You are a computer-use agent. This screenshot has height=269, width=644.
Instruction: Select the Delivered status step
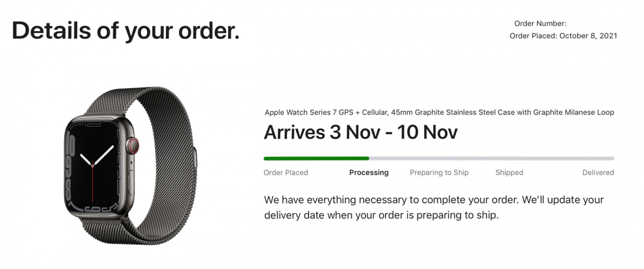[x=598, y=172]
